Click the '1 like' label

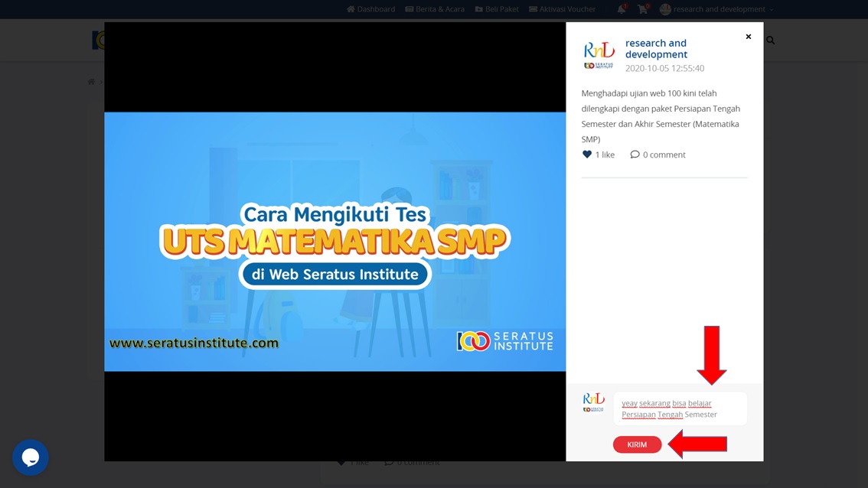click(x=605, y=155)
